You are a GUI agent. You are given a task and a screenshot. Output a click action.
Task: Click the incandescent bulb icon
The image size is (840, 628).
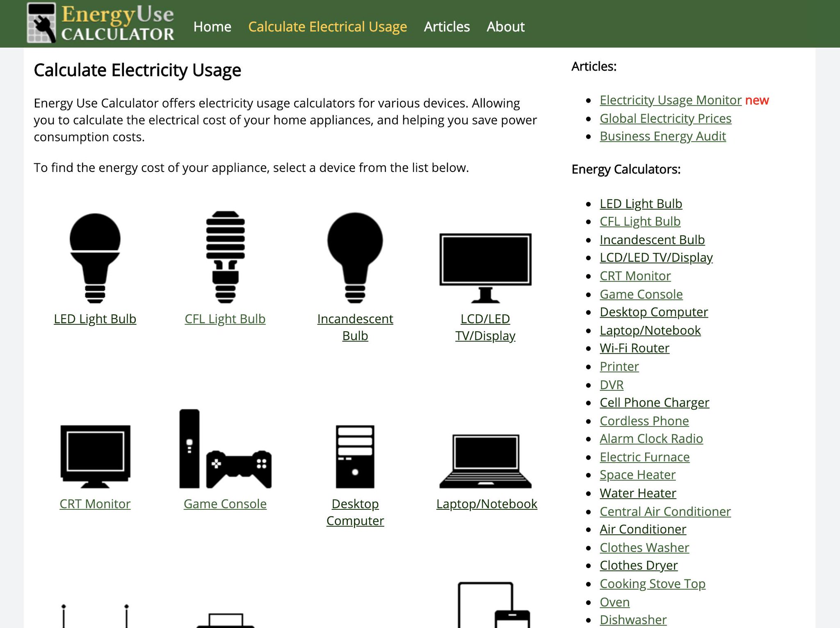pos(355,257)
